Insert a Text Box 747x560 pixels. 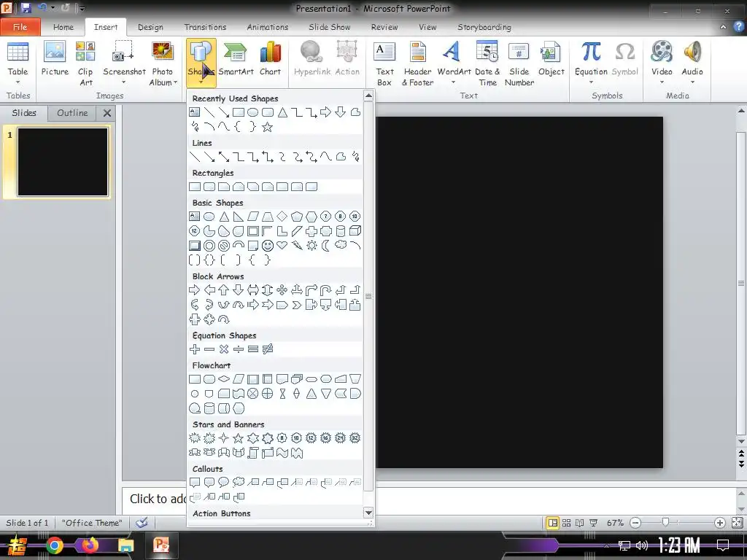(x=384, y=64)
